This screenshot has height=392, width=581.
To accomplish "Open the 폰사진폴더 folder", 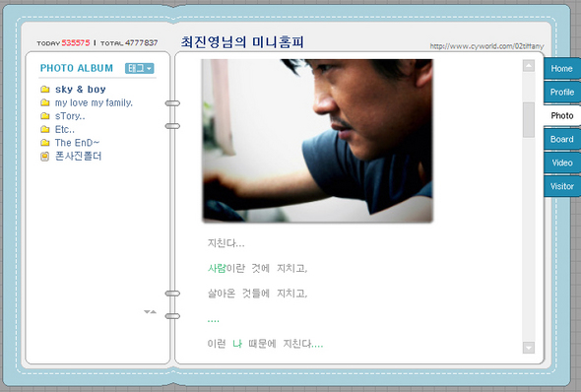I will pyautogui.click(x=78, y=156).
